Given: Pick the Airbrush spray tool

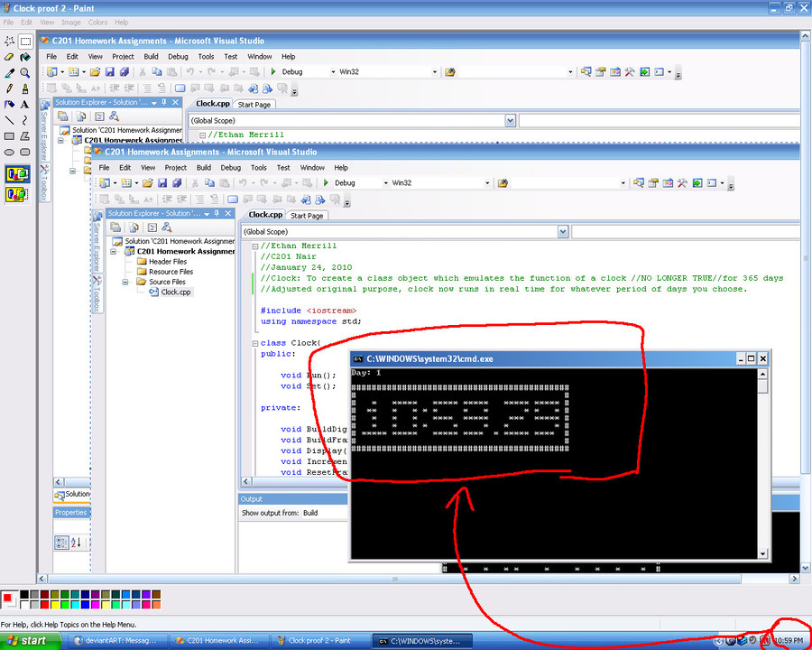Looking at the screenshot, I should click(9, 105).
